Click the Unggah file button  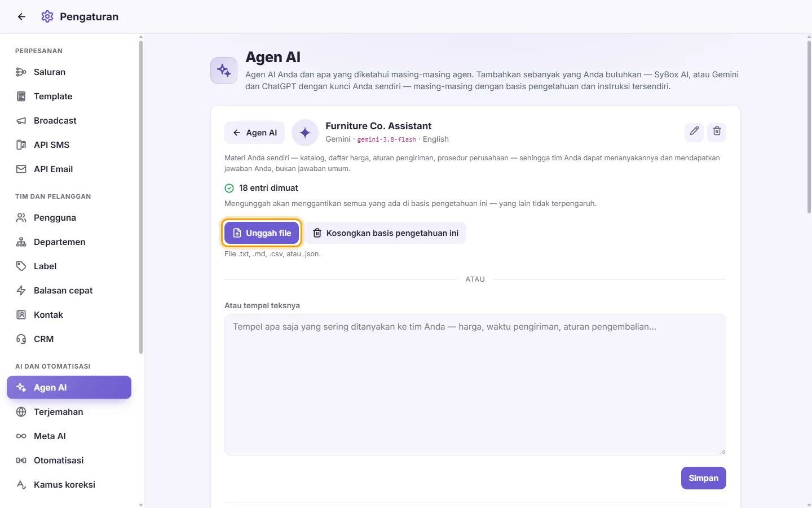[262, 233]
